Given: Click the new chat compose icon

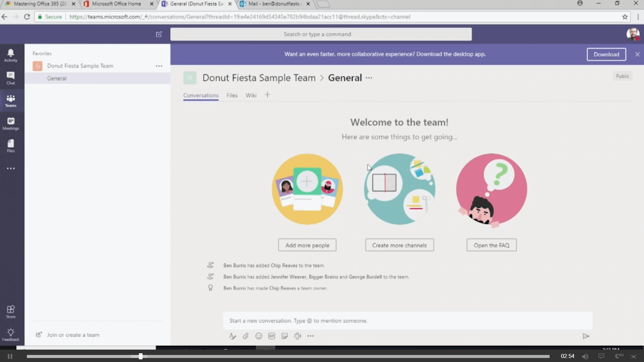Looking at the screenshot, I should coord(159,34).
